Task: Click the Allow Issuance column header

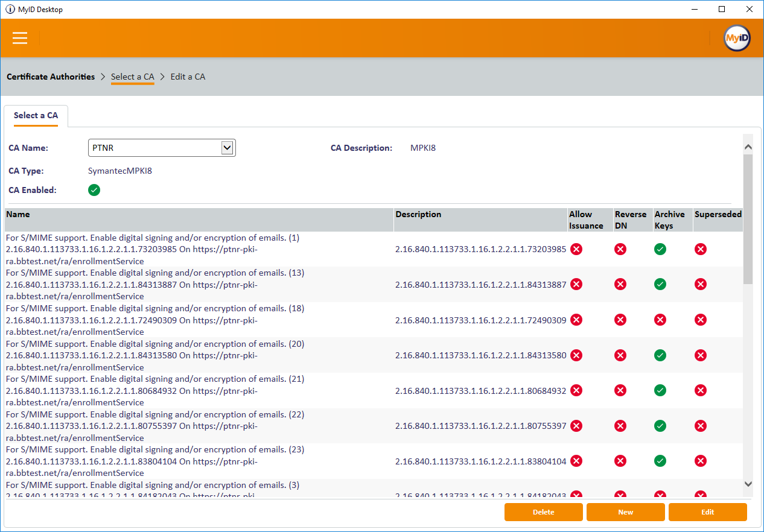Action: (x=590, y=220)
